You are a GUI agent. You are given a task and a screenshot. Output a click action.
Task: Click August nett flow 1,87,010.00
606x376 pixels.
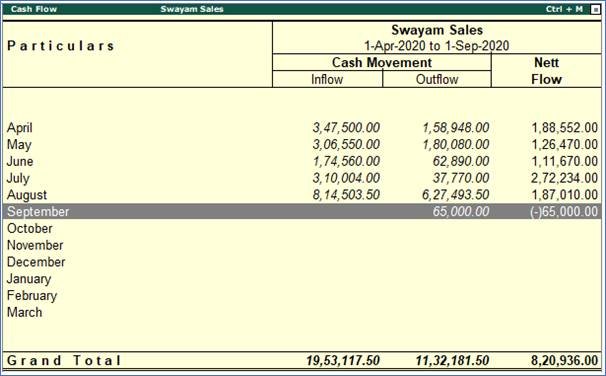coord(565,195)
